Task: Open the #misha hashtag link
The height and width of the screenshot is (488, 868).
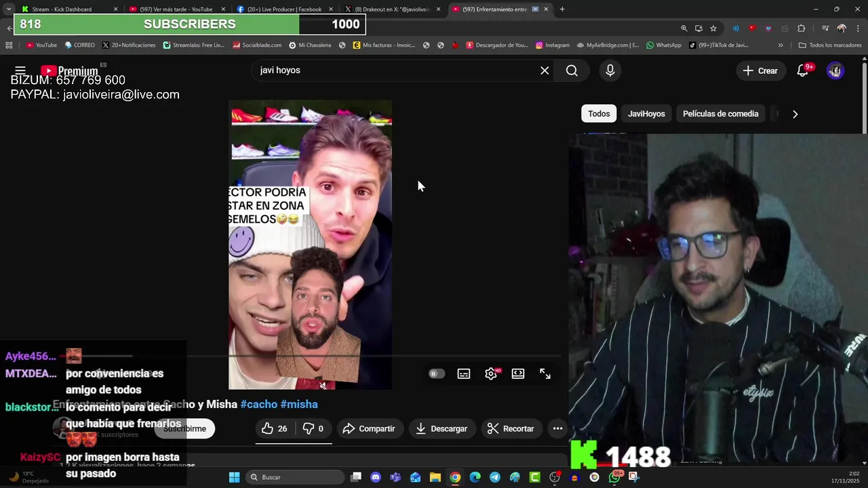Action: tap(299, 404)
